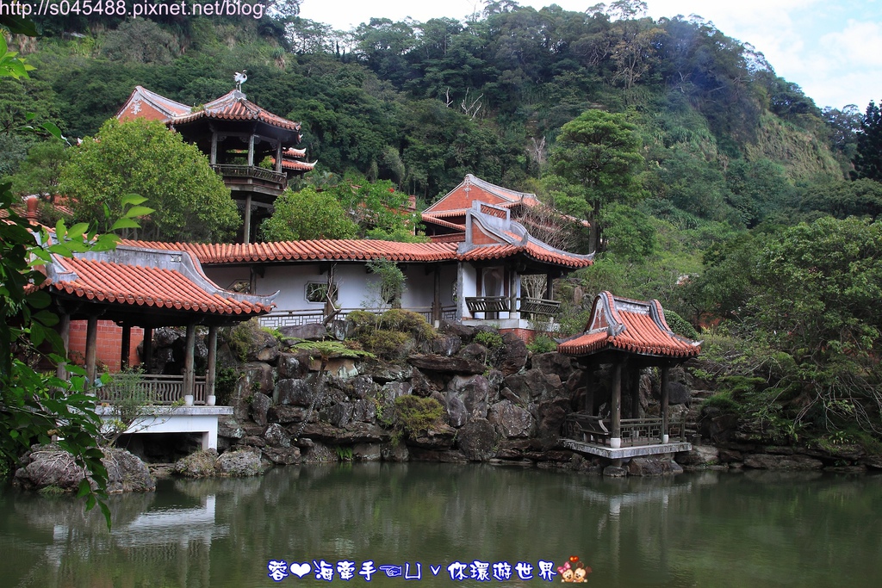Click the red-gabled building behind the corridor
Image resolution: width=882 pixels, height=588 pixels.
(x=469, y=204)
